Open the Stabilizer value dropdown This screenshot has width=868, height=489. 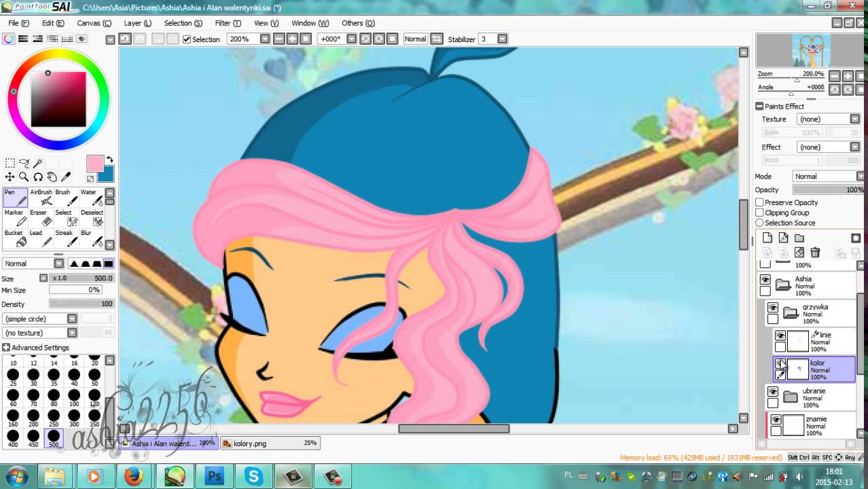(503, 39)
